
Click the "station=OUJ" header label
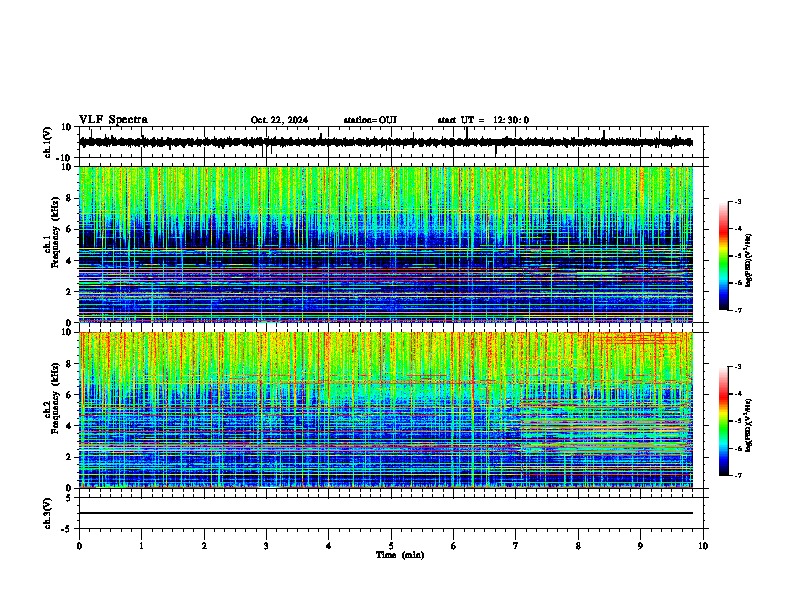coord(370,120)
